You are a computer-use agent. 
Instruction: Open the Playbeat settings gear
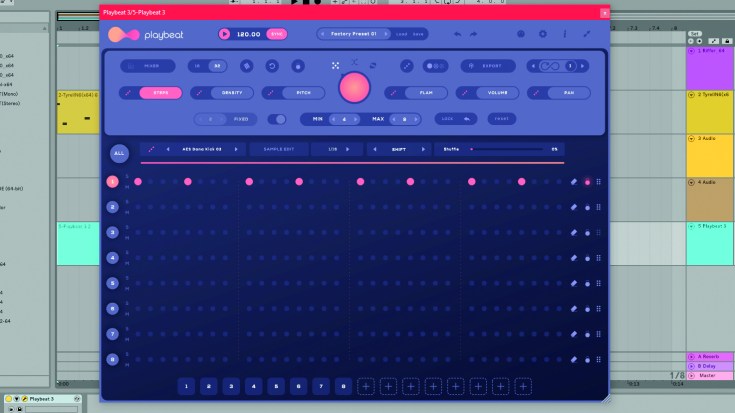(x=543, y=34)
